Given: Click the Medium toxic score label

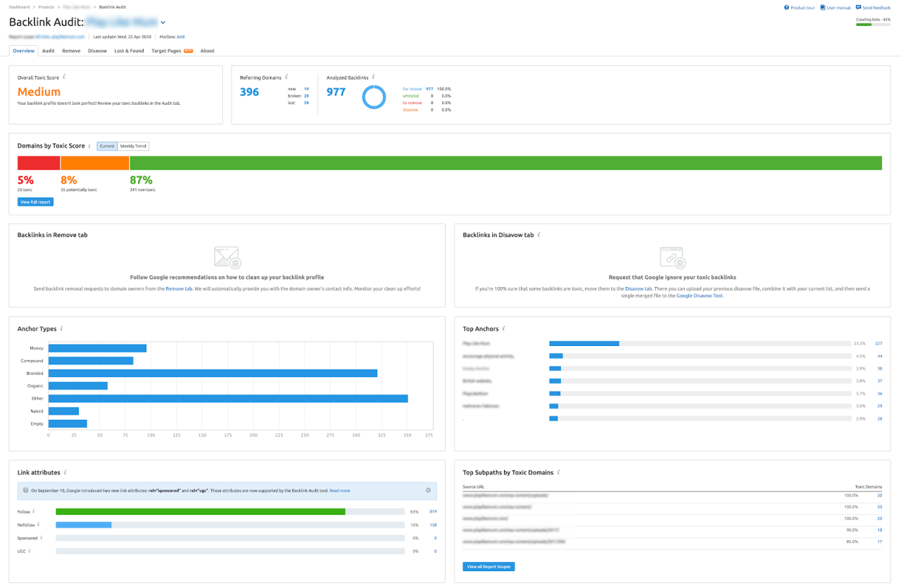Looking at the screenshot, I should pos(39,91).
